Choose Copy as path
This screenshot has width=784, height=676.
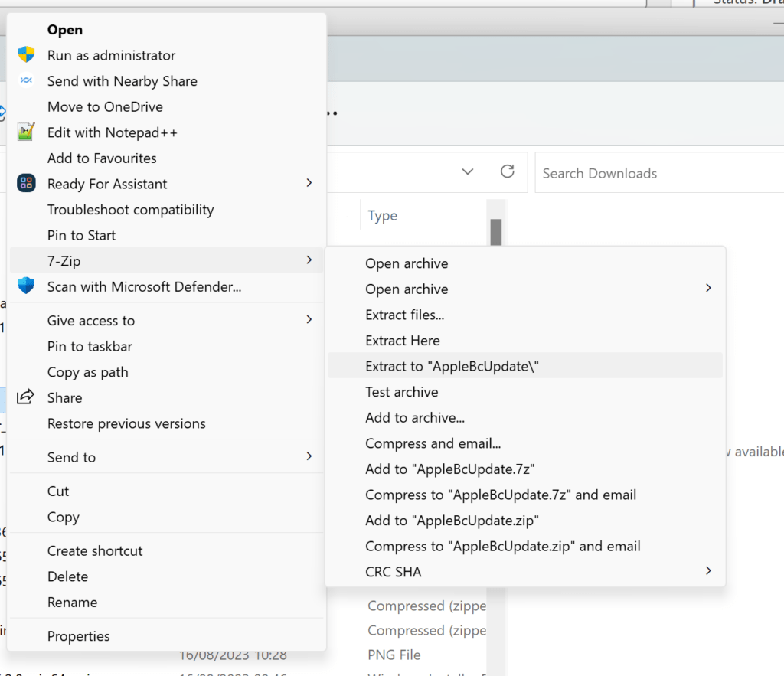(x=166, y=372)
